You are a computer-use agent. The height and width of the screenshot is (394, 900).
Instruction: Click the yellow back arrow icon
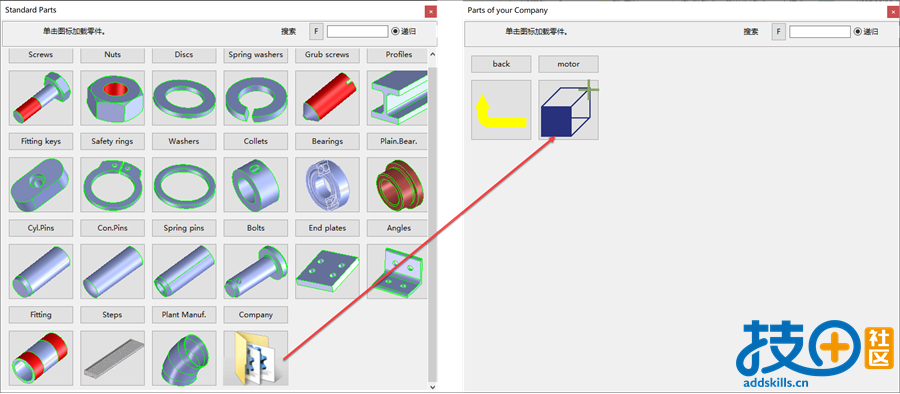pos(501,110)
